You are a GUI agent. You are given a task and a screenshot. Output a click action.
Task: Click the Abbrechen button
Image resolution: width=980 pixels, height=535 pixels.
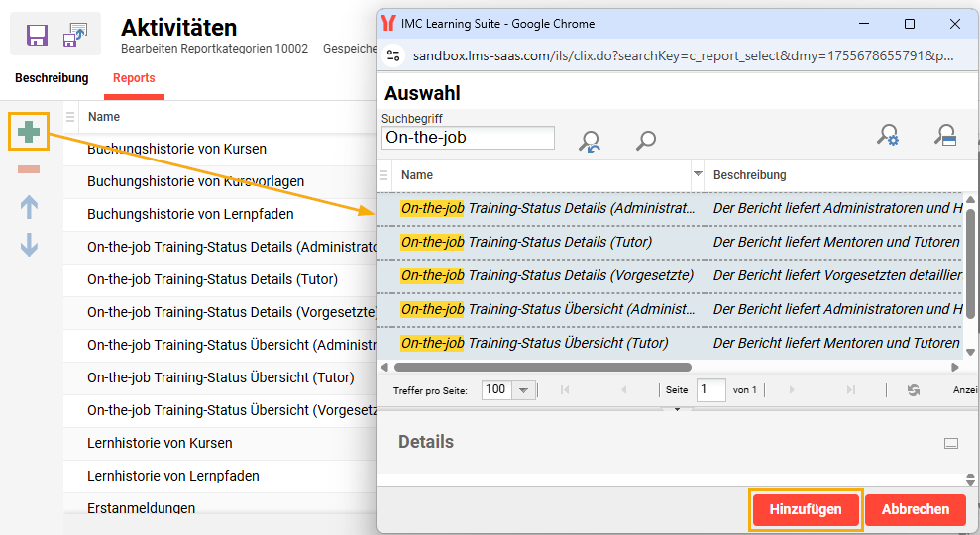pyautogui.click(x=915, y=510)
